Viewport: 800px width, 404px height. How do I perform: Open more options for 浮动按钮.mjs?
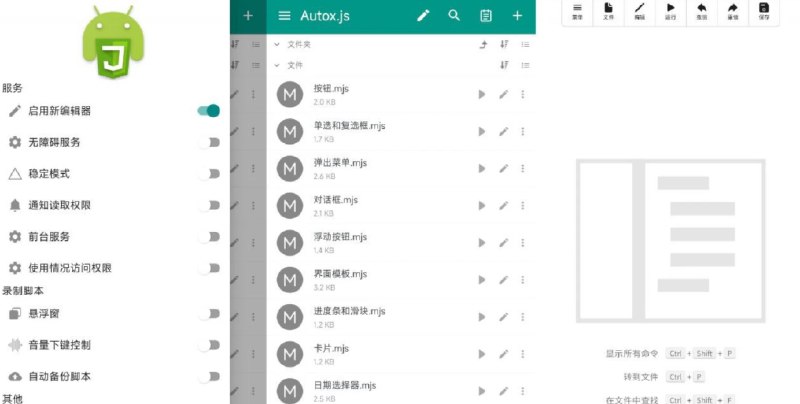(x=522, y=243)
